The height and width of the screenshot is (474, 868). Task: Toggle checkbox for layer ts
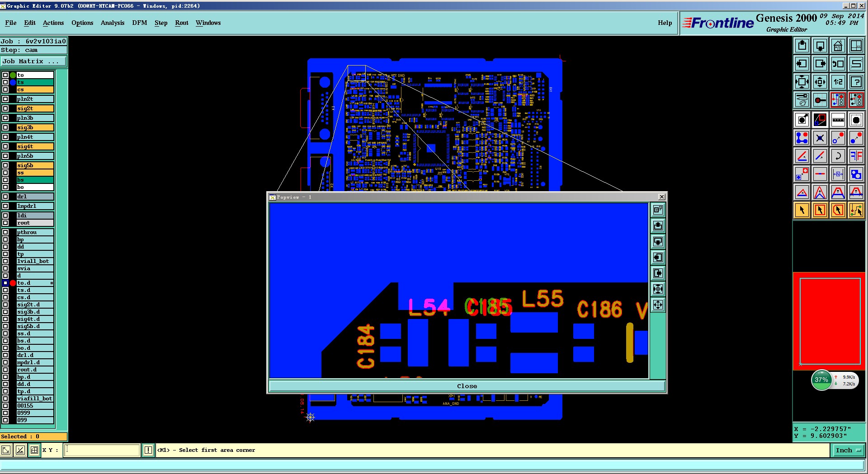(x=5, y=82)
